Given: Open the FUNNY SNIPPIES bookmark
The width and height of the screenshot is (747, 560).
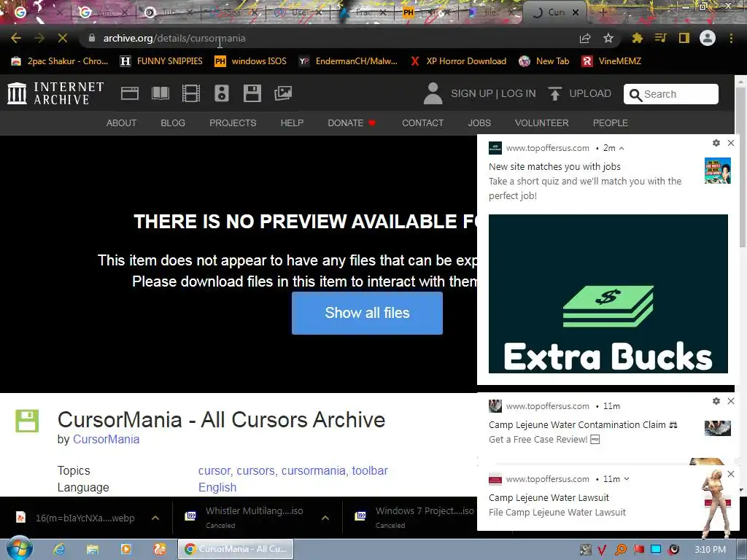Looking at the screenshot, I should (161, 61).
